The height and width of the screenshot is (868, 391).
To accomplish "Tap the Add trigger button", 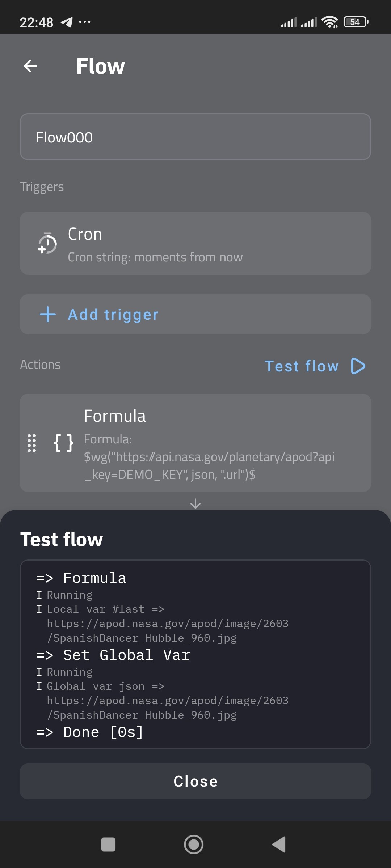I will pos(195,314).
